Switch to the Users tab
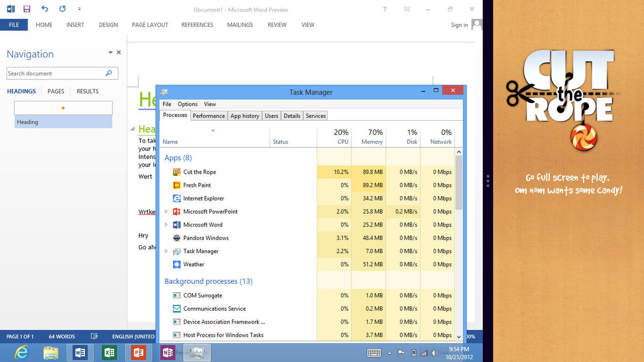 click(272, 116)
